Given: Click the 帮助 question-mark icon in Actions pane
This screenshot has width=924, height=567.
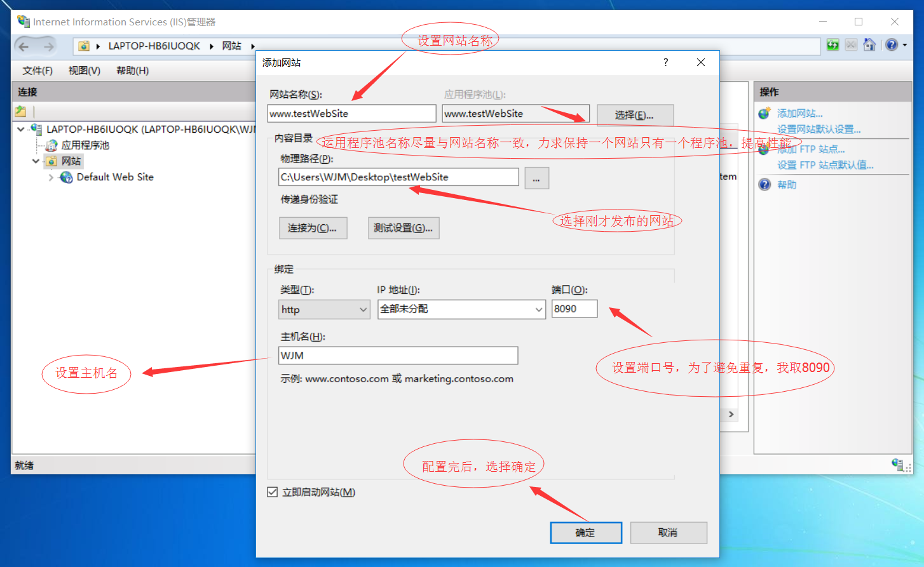Looking at the screenshot, I should point(764,185).
